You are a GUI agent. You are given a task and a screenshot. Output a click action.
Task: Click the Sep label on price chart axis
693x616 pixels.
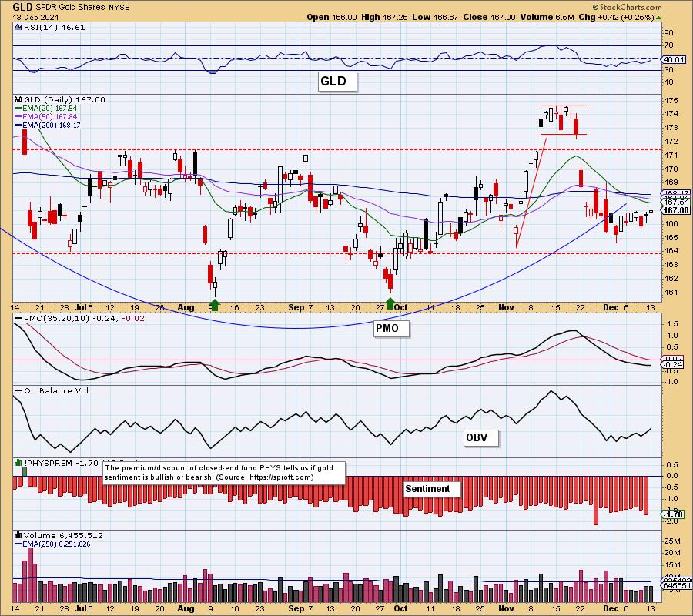click(x=296, y=307)
